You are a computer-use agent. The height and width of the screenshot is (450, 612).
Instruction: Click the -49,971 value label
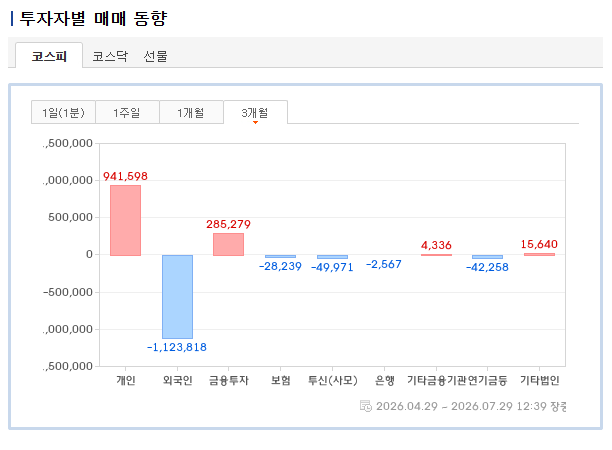point(332,267)
